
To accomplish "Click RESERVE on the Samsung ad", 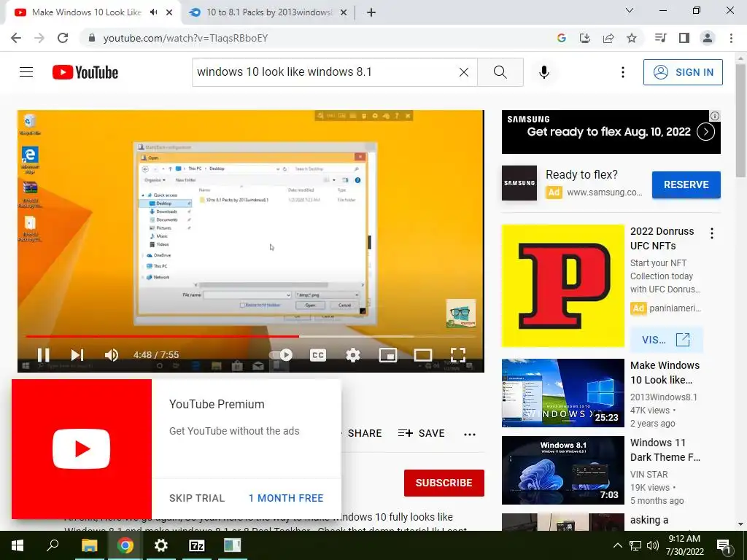I will (686, 184).
